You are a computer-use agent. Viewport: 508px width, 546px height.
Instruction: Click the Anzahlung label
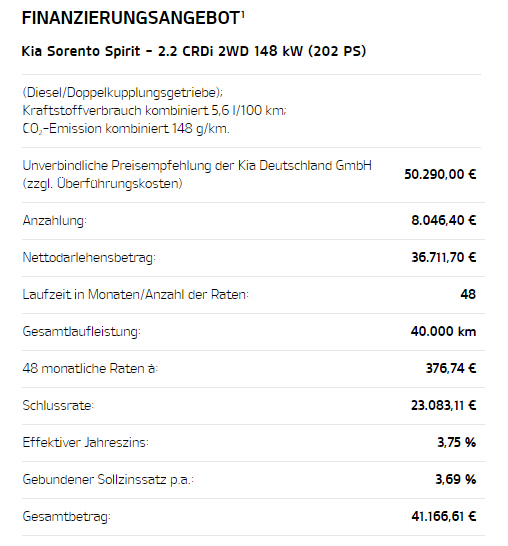[55, 221]
